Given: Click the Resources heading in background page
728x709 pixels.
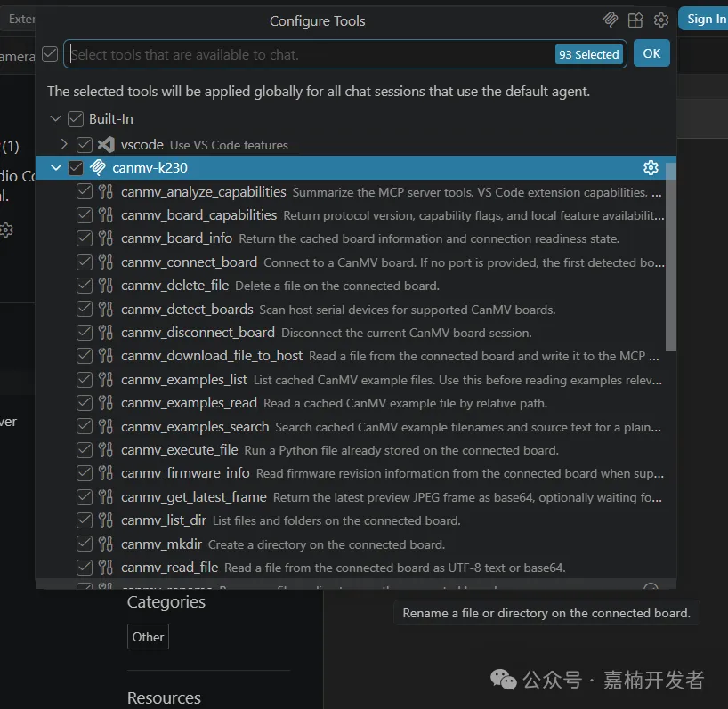Looking at the screenshot, I should [x=164, y=697].
